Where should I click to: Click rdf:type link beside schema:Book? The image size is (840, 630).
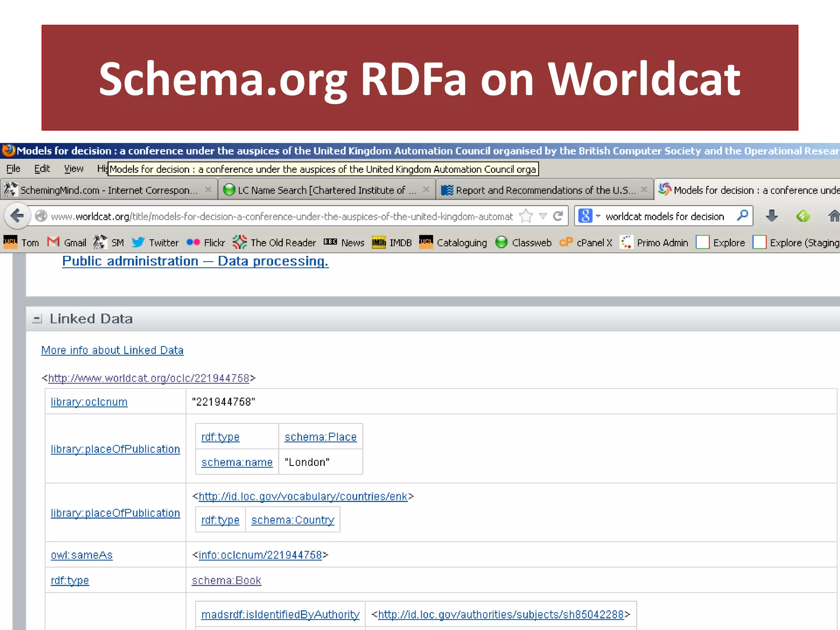point(70,580)
